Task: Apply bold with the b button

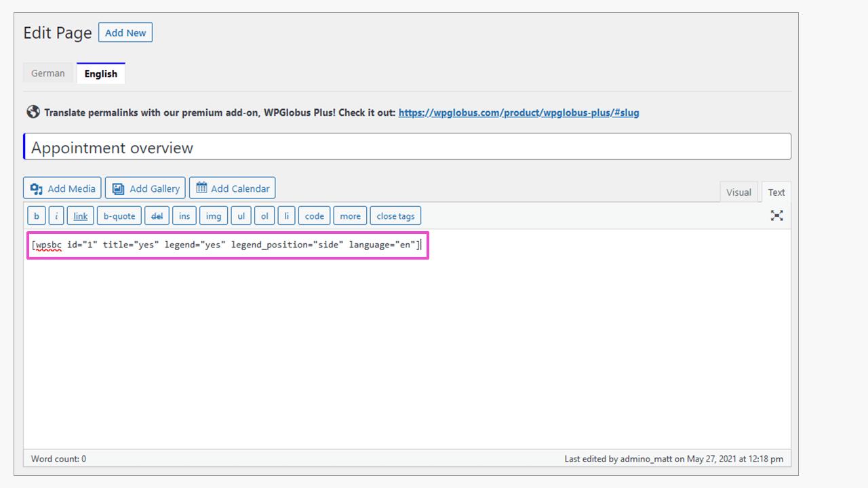Action: tap(36, 216)
